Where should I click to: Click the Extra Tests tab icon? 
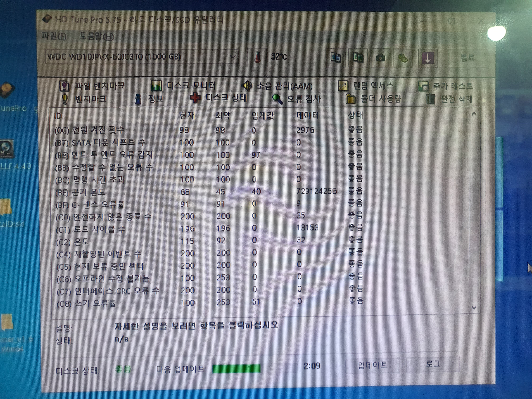pos(424,86)
